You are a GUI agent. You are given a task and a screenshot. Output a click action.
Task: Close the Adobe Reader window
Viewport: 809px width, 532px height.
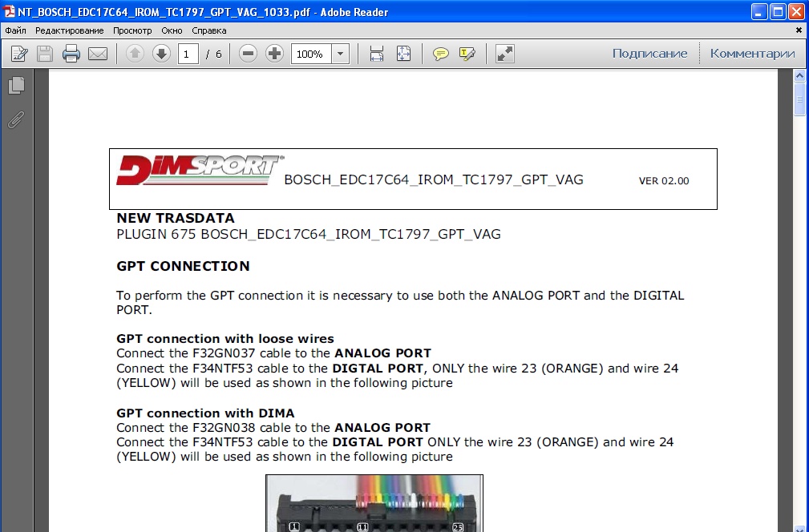coord(797,12)
